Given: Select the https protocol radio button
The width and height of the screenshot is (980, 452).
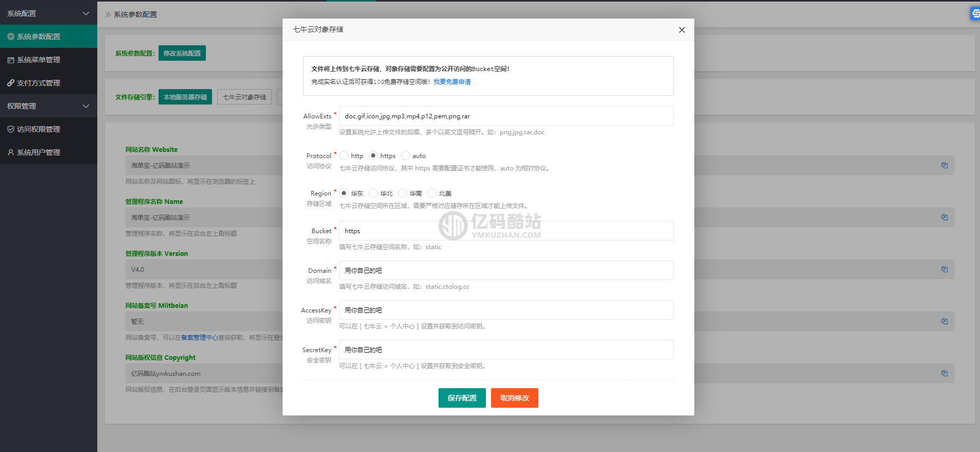Looking at the screenshot, I should [x=373, y=155].
